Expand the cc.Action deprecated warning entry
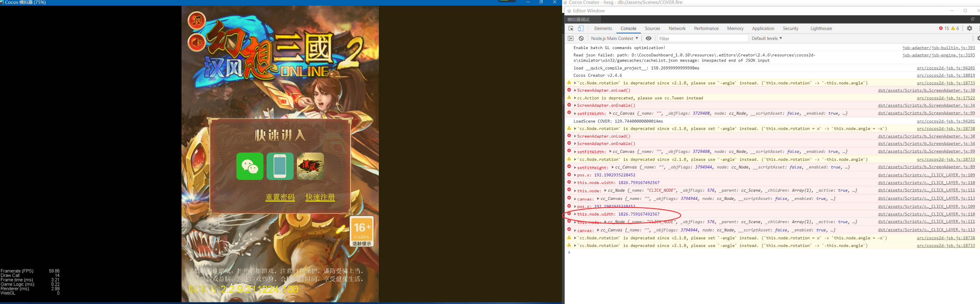Image resolution: width=980 pixels, height=304 pixels. click(x=575, y=98)
